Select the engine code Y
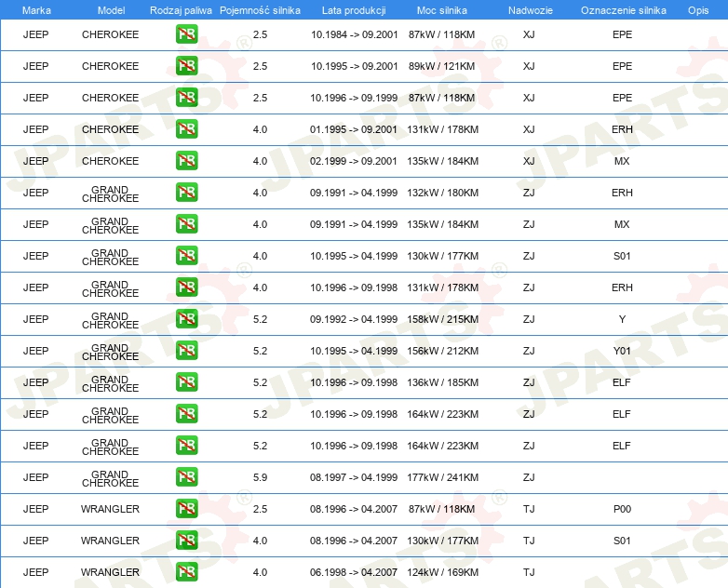 pyautogui.click(x=622, y=319)
